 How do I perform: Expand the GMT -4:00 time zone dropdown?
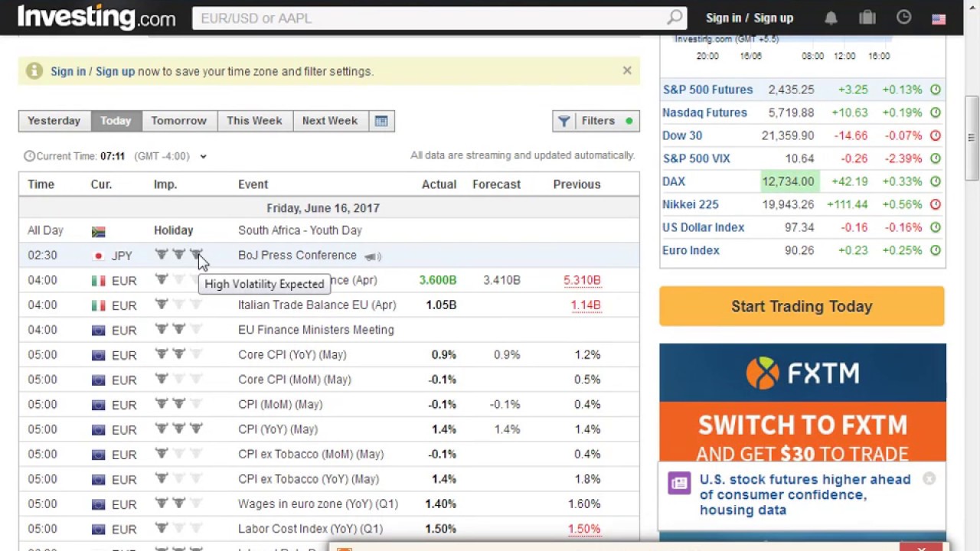[203, 156]
